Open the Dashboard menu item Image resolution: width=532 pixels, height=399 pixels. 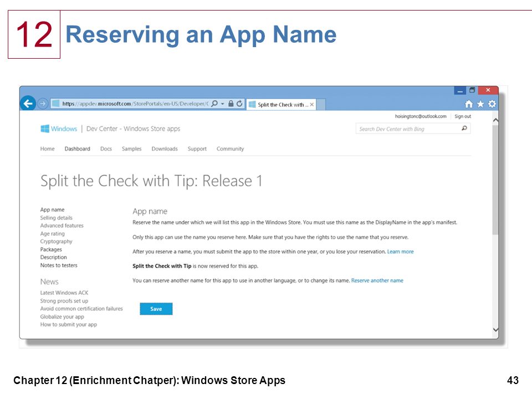coord(78,149)
